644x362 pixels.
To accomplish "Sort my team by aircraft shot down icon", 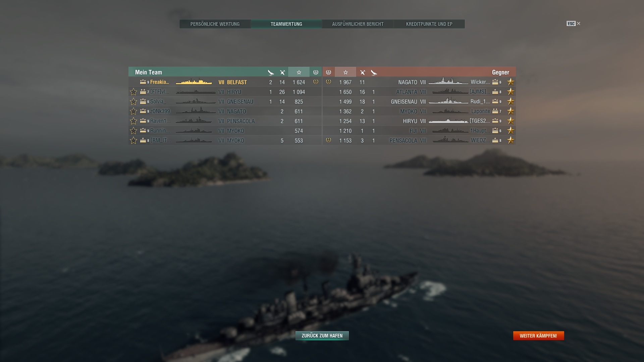I will pyautogui.click(x=271, y=72).
